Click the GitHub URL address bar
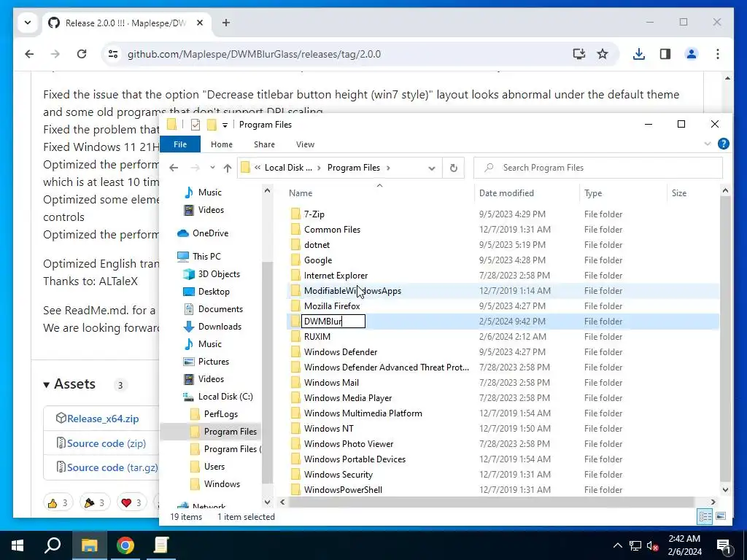The image size is (747, 560). click(x=254, y=54)
